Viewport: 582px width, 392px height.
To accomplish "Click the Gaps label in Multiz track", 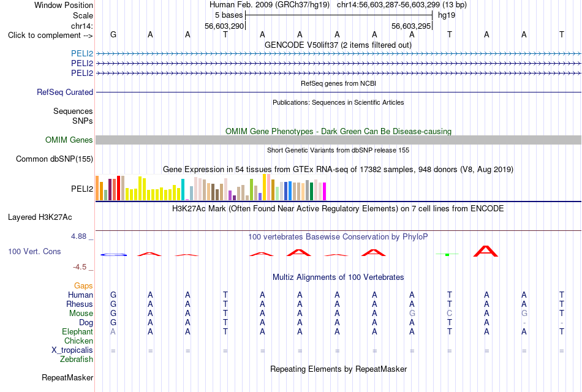I will click(x=83, y=285).
